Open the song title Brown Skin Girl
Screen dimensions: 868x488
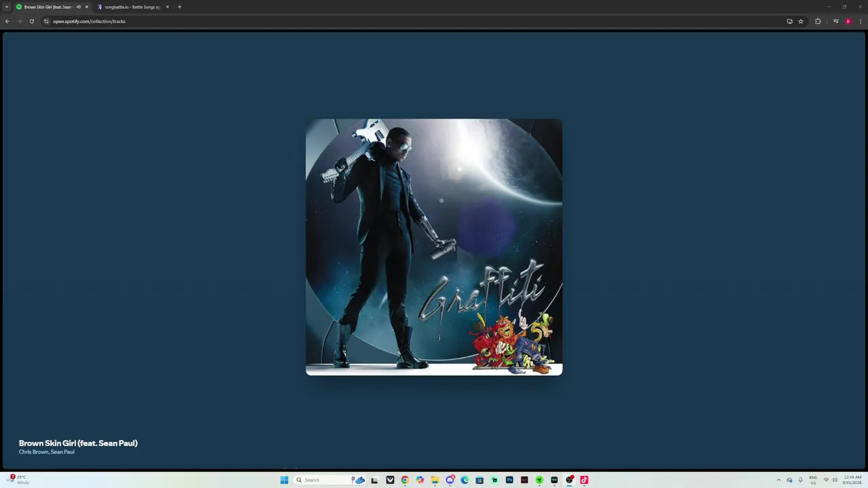click(78, 443)
